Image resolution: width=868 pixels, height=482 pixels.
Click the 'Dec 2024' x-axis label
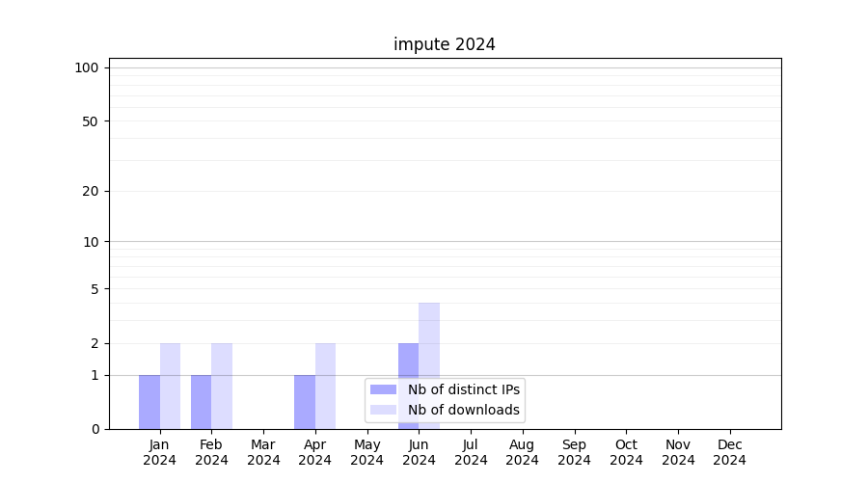pyautogui.click(x=729, y=452)
